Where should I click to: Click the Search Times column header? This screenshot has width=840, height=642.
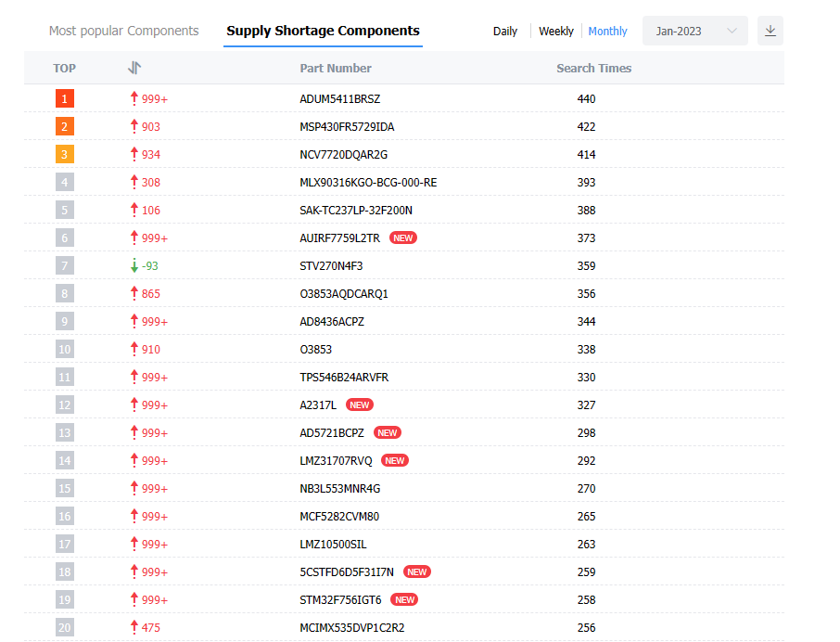tap(593, 68)
